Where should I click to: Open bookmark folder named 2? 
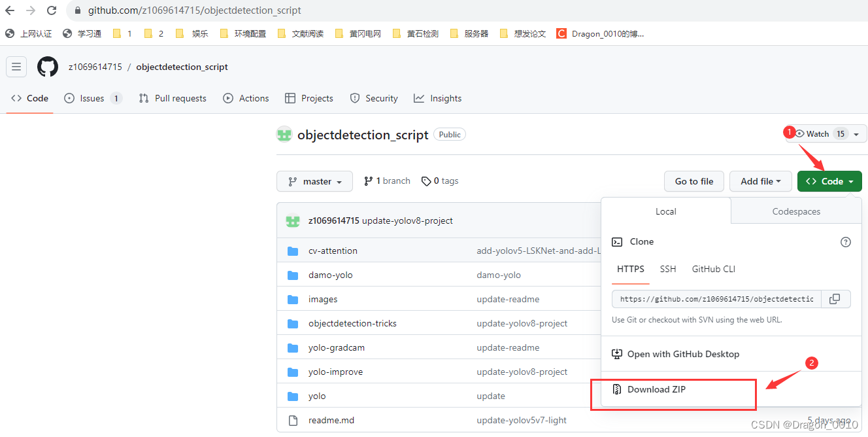pos(154,33)
